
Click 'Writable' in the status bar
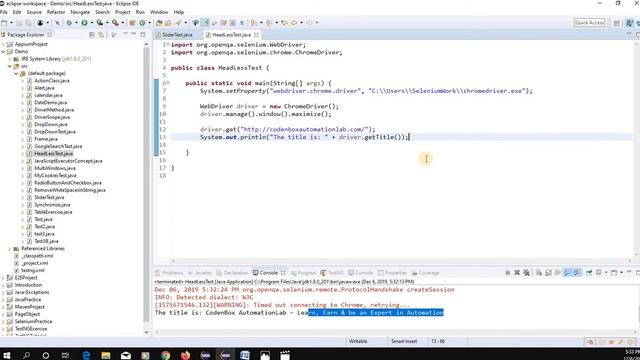coord(358,341)
